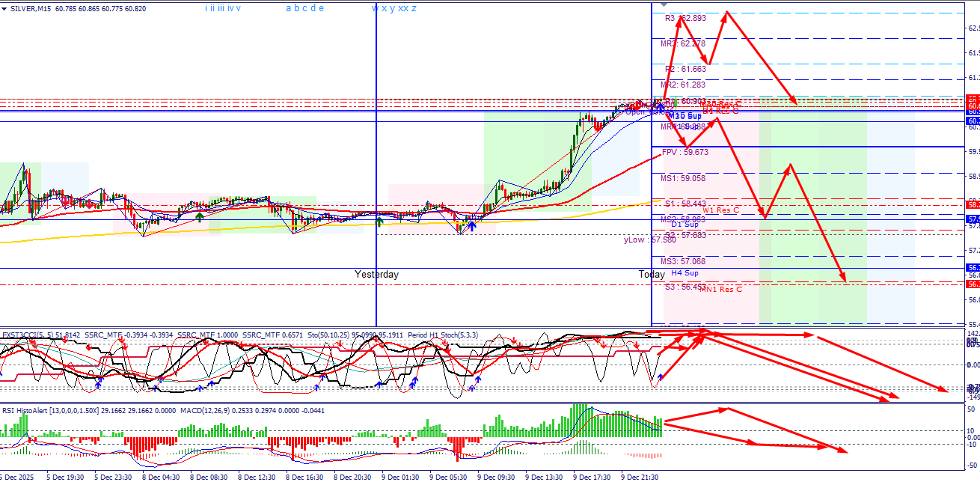Click the 'D1 Sup' level label
The image size is (980, 482).
point(685,225)
